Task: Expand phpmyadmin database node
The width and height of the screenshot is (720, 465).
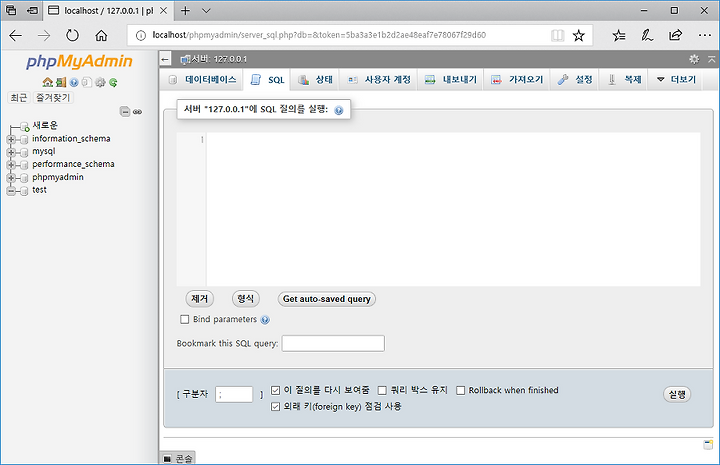Action: tap(11, 178)
